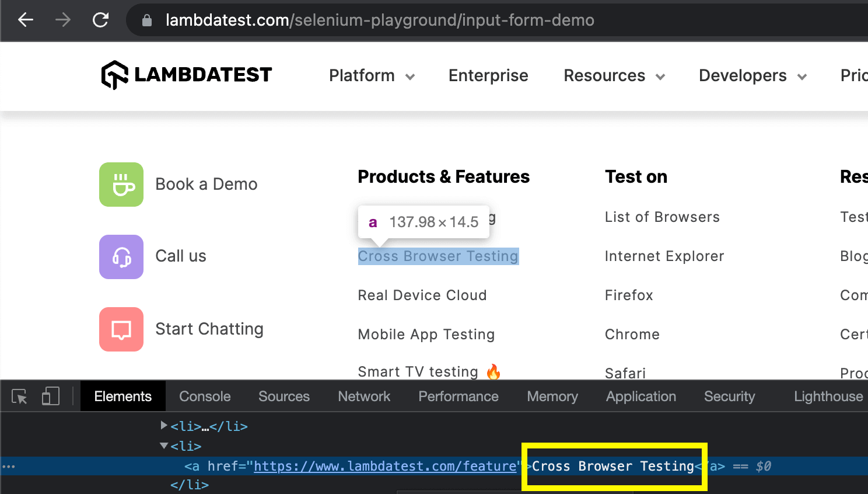Click the address bar URL field

379,20
